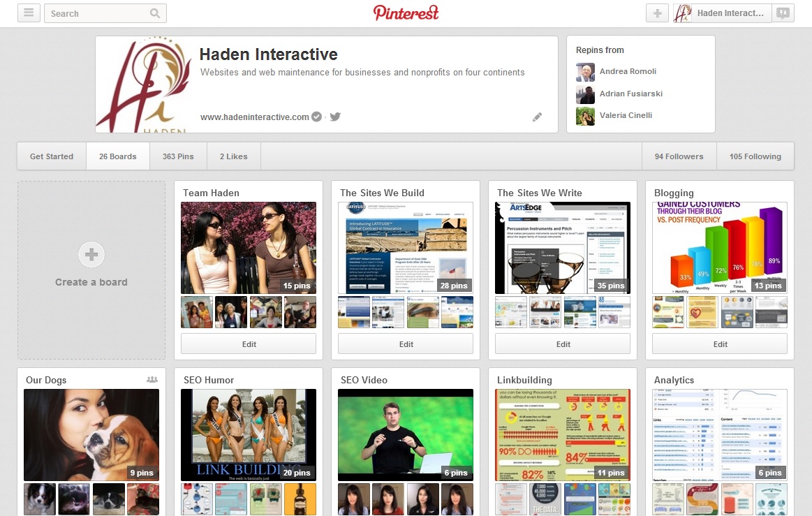Open SEO Video green screen cover
Image resolution: width=812 pixels, height=516 pixels.
pyautogui.click(x=406, y=435)
